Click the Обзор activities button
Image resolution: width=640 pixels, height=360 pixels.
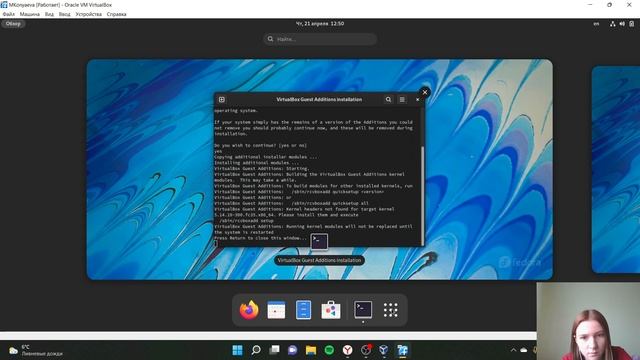tap(13, 24)
